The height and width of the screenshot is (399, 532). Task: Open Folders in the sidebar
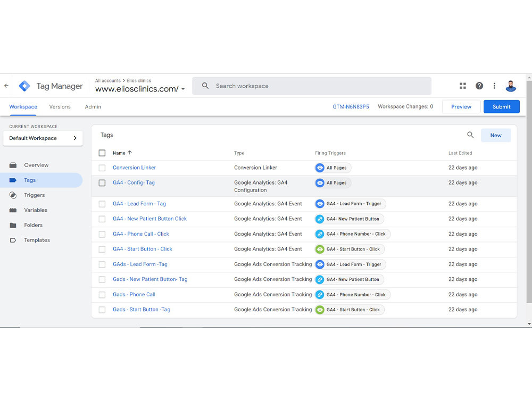pyautogui.click(x=33, y=225)
